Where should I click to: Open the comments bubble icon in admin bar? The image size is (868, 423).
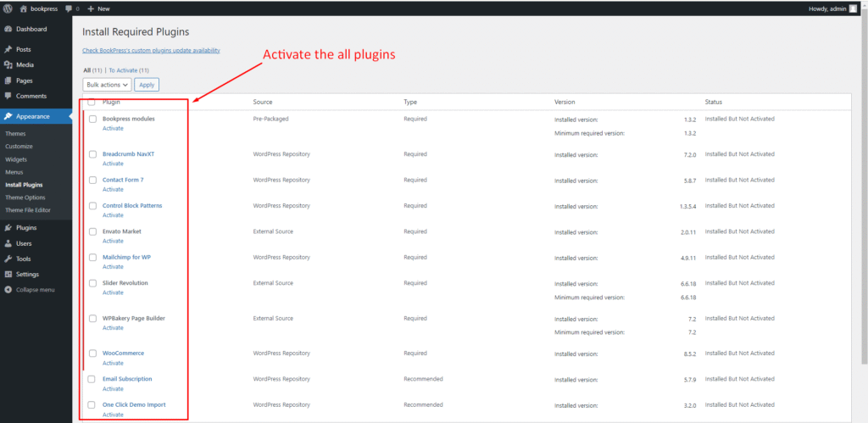(69, 8)
